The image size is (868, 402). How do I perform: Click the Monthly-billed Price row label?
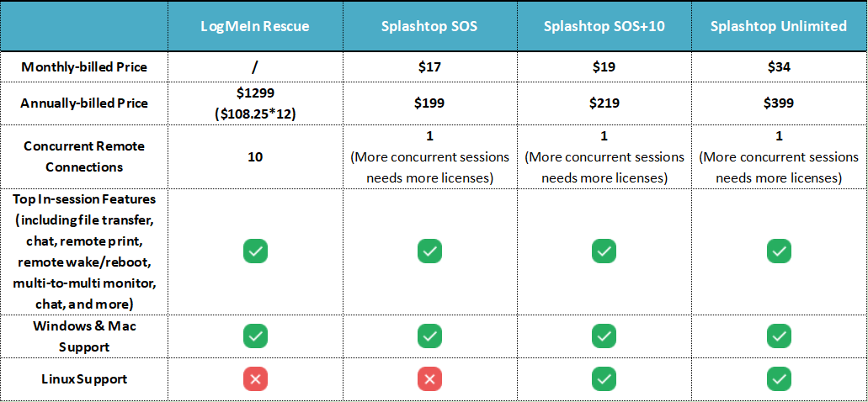coord(84,67)
